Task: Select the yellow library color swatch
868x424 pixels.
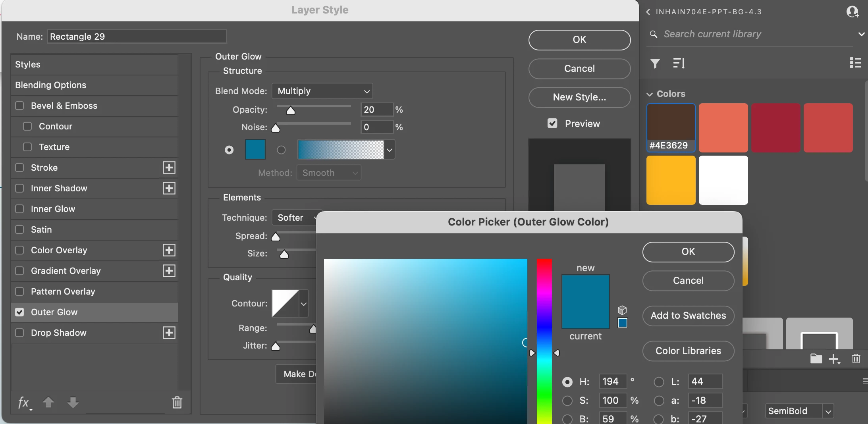Action: tap(671, 180)
